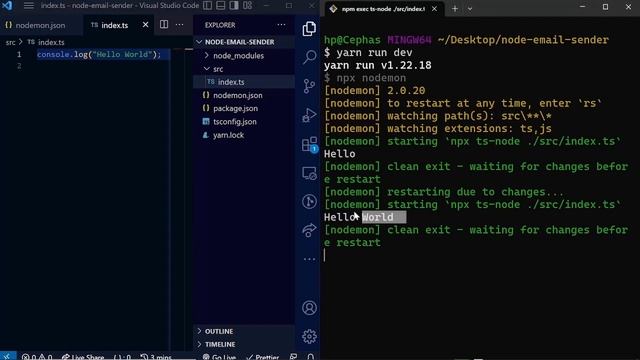
Task: Split the editor to the right
Action: coord(164,24)
